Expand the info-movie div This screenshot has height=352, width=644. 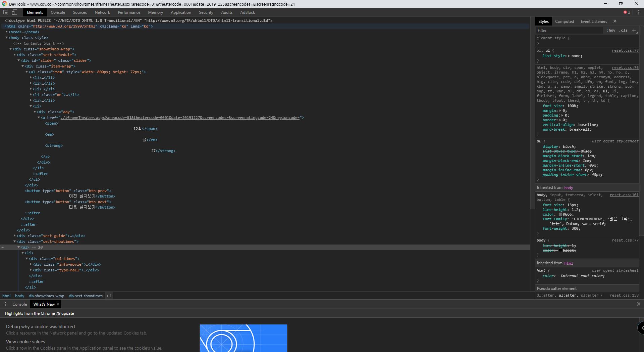click(31, 264)
